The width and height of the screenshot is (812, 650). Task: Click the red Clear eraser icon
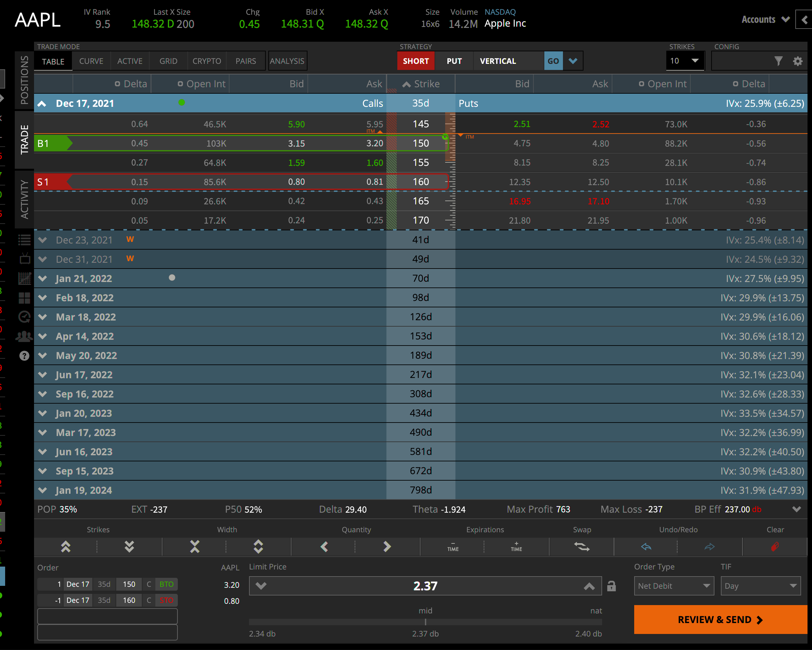coord(775,546)
